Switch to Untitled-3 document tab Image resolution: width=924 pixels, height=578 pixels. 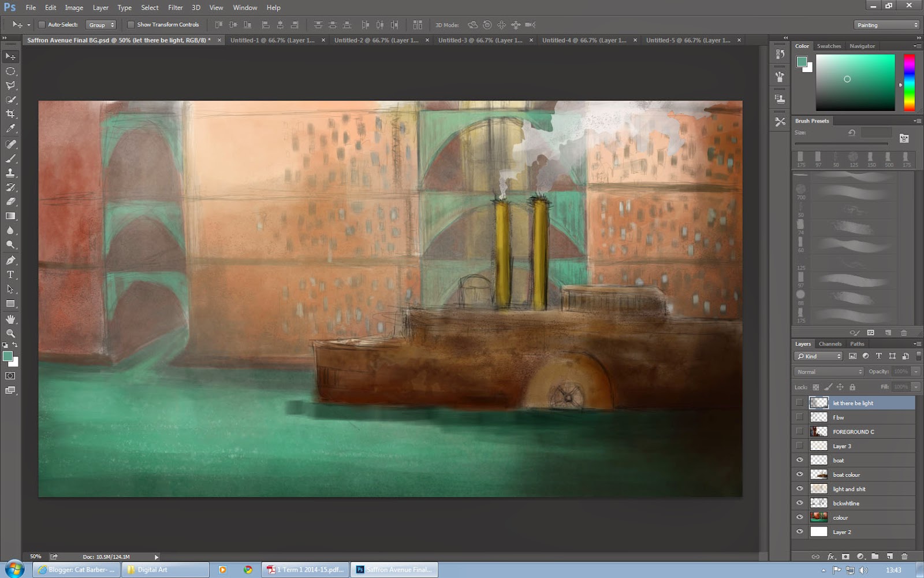tap(479, 40)
